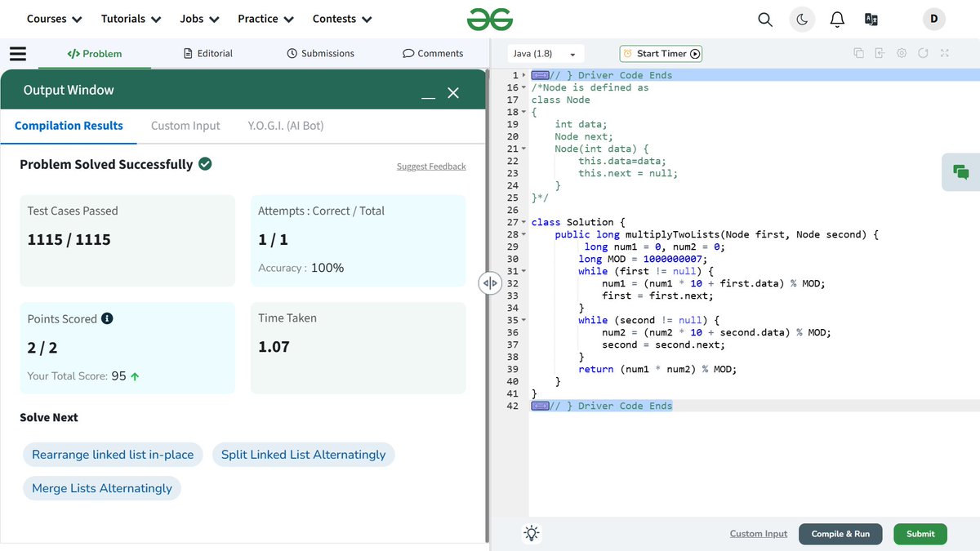Click the Start Timer button
The height and width of the screenshot is (551, 980).
click(x=661, y=54)
